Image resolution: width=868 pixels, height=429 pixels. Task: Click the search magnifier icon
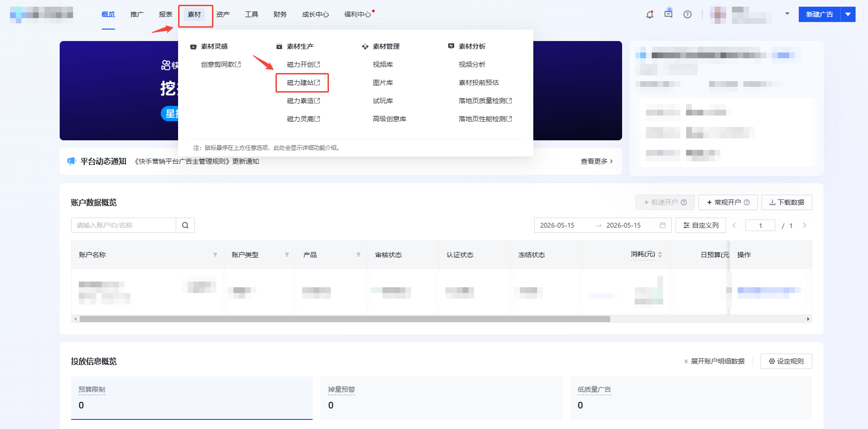click(x=185, y=225)
